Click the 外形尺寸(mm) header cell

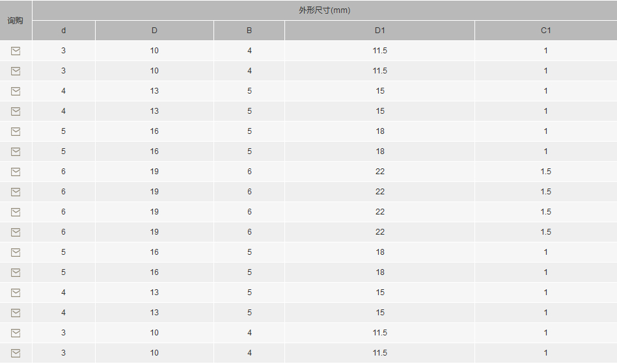325,10
